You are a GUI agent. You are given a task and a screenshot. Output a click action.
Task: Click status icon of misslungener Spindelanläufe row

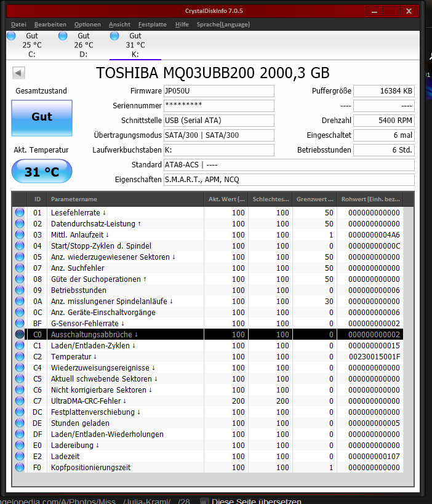tap(20, 301)
